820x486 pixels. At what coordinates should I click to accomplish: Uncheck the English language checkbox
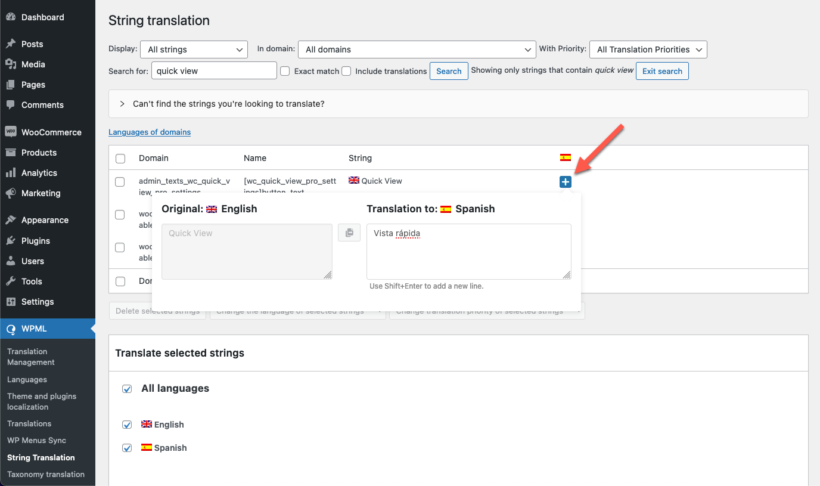pyautogui.click(x=127, y=424)
